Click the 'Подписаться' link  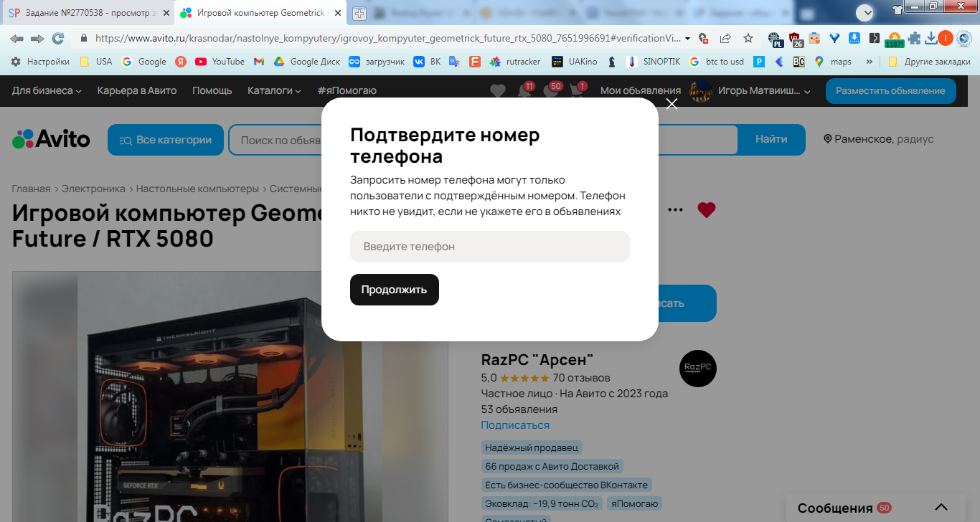coord(515,425)
